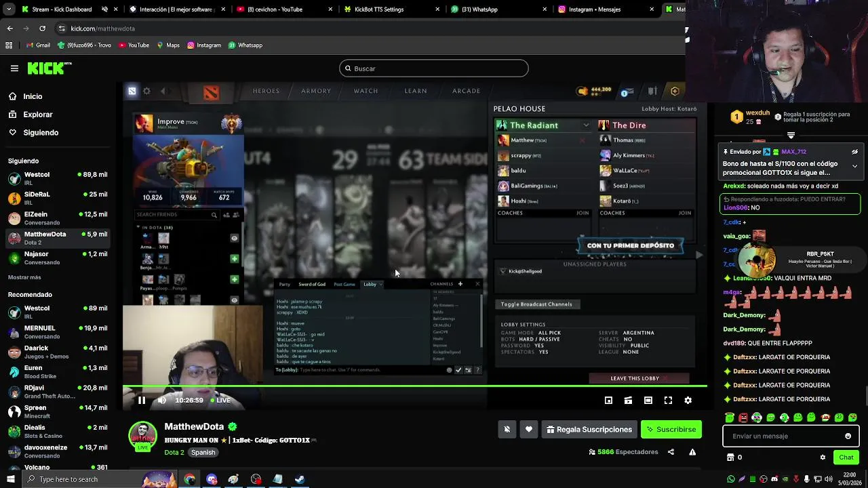Click the Spanish language tag
This screenshot has width=868, height=488.
pos(203,452)
